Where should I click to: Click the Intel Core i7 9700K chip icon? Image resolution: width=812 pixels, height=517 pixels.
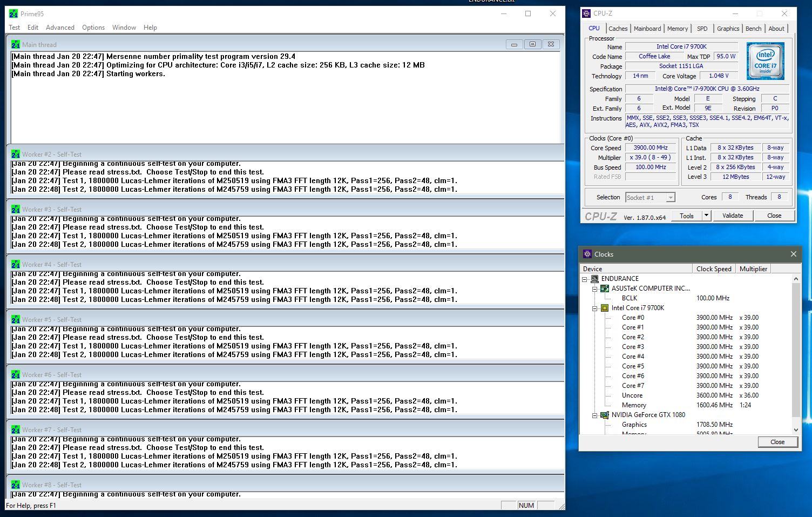point(605,308)
